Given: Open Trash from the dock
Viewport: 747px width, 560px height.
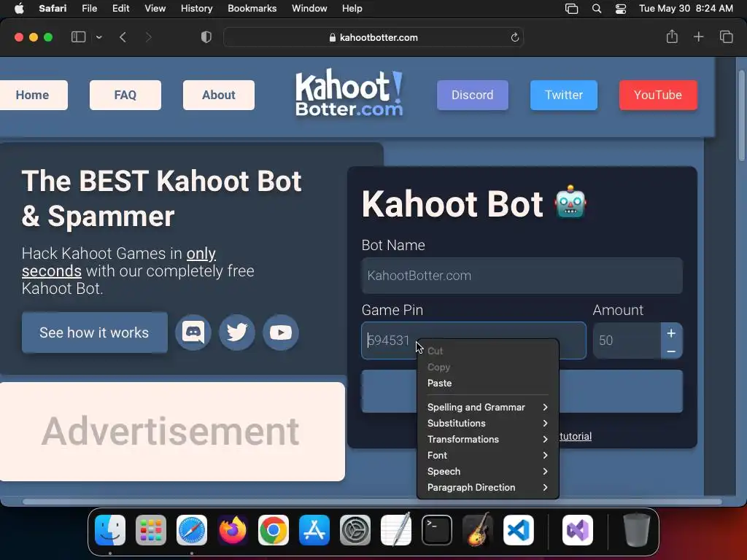Looking at the screenshot, I should coord(636,530).
